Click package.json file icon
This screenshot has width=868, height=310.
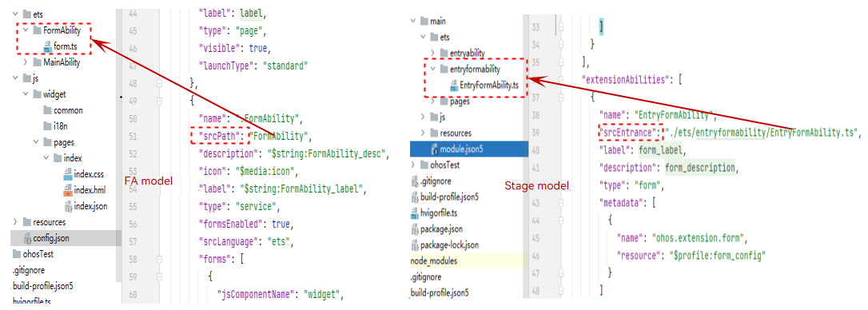[x=415, y=229]
